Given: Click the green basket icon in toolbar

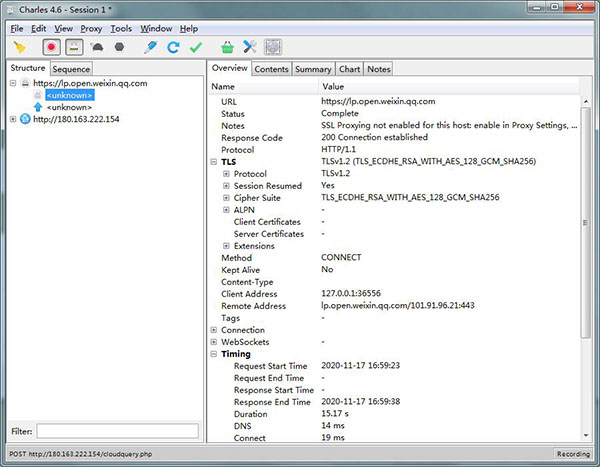Looking at the screenshot, I should (227, 47).
